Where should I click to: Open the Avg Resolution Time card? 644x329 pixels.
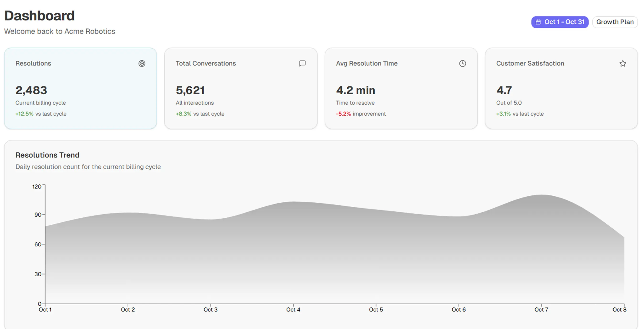[x=401, y=88]
